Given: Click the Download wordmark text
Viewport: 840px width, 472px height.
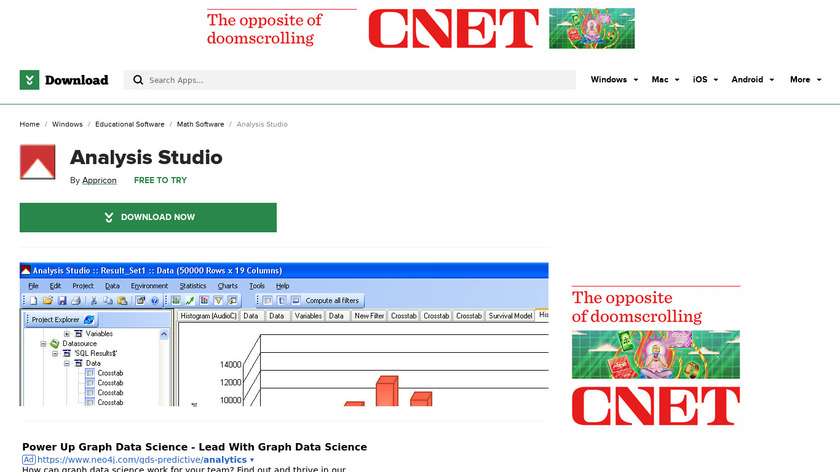Looking at the screenshot, I should (77, 80).
